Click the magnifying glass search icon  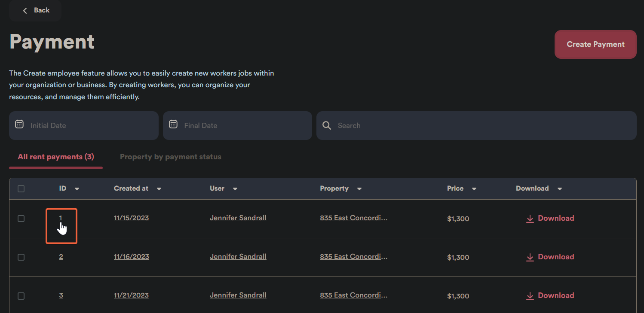tap(327, 126)
